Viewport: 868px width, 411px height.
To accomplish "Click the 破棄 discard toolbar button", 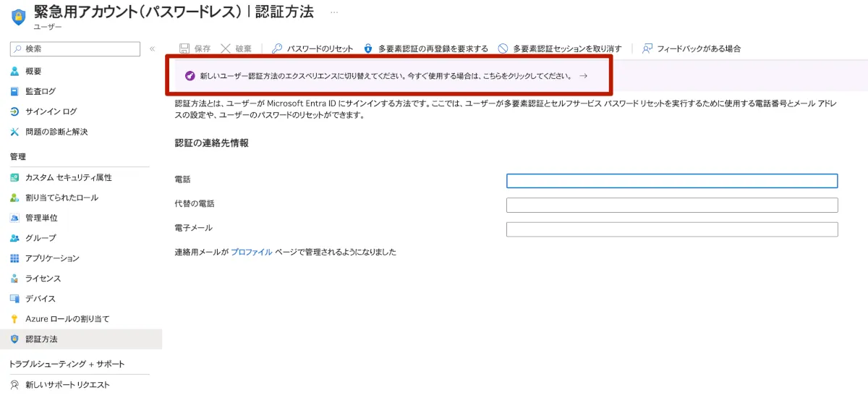I will pos(236,48).
